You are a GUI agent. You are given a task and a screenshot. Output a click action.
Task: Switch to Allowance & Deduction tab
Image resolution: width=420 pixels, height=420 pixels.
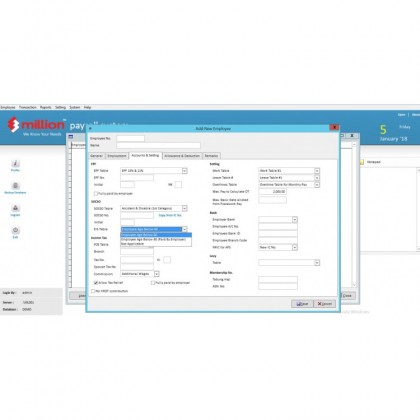[182, 156]
